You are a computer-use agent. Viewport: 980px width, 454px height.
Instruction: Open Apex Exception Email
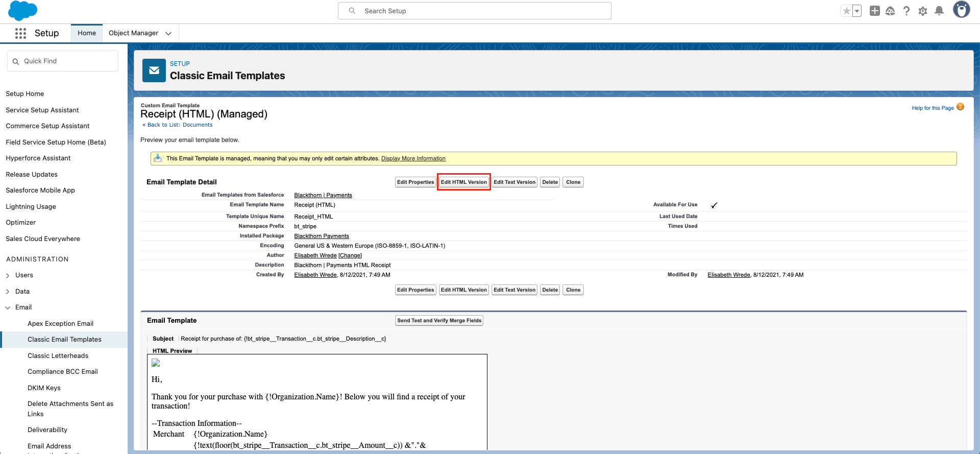(x=61, y=324)
